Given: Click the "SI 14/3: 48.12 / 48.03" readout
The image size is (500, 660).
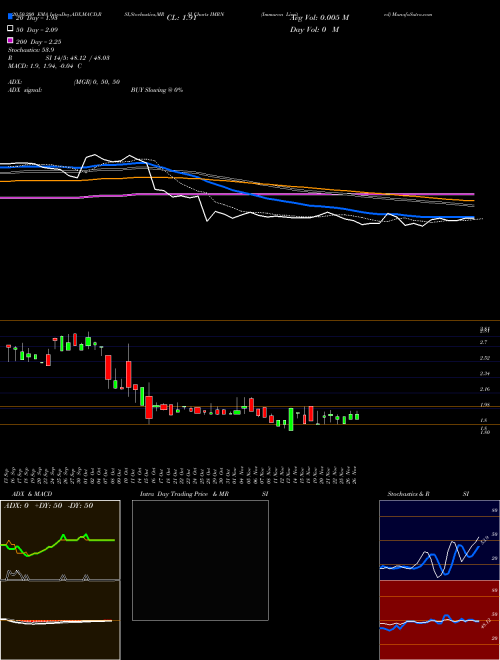Looking at the screenshot, I should click(x=78, y=58).
